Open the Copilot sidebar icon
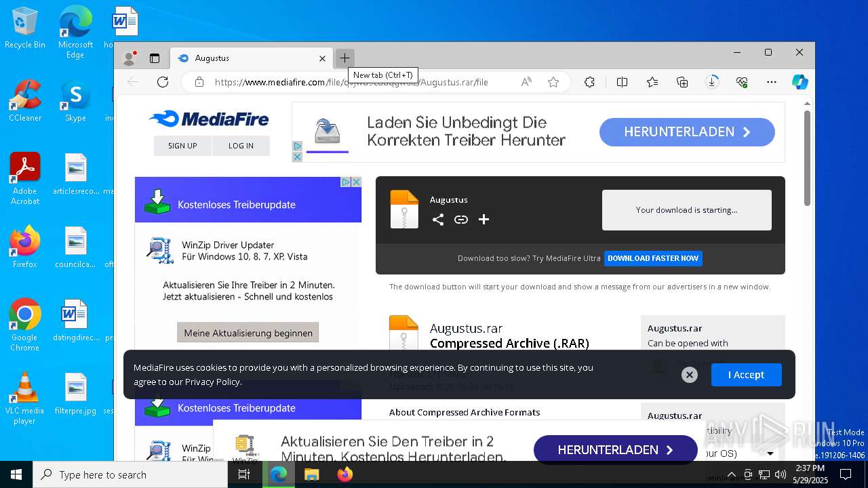 click(800, 82)
